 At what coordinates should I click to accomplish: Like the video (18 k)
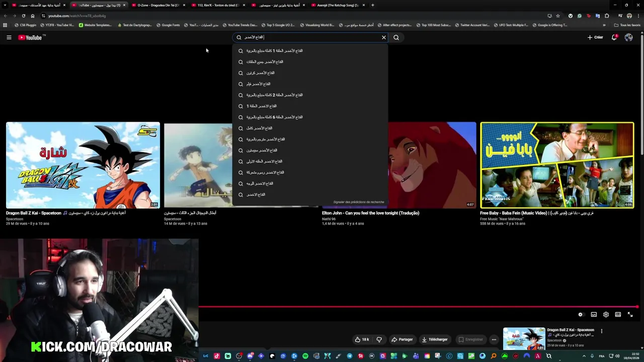pyautogui.click(x=362, y=339)
